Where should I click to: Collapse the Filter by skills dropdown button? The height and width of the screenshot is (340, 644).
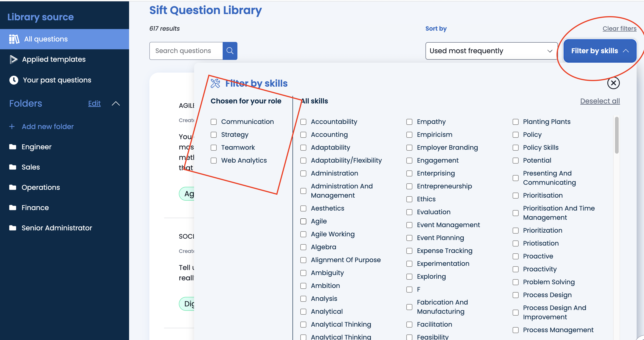[600, 51]
